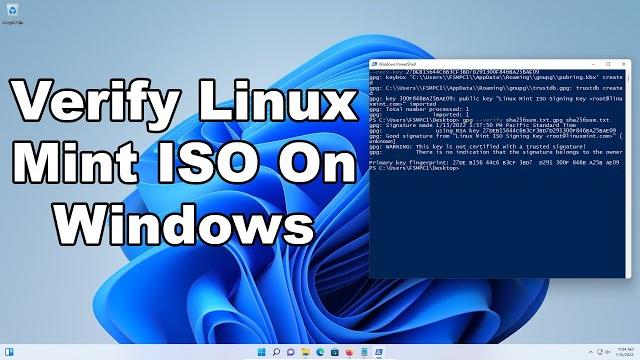Switch to the notepad-style app on the taskbar

click(x=364, y=352)
